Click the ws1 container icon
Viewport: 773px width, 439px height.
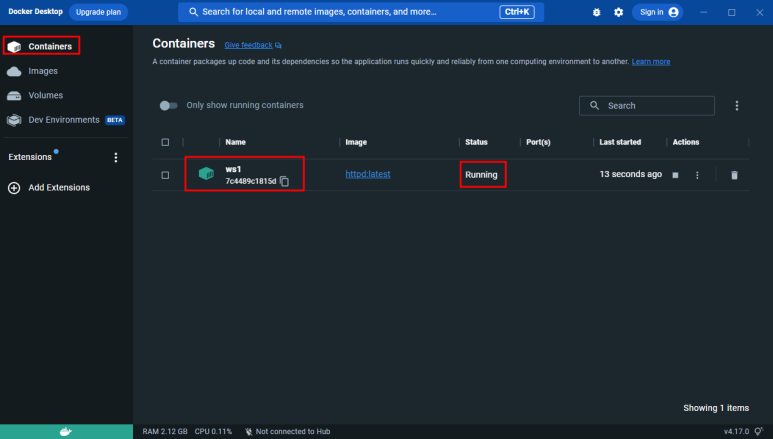(207, 174)
